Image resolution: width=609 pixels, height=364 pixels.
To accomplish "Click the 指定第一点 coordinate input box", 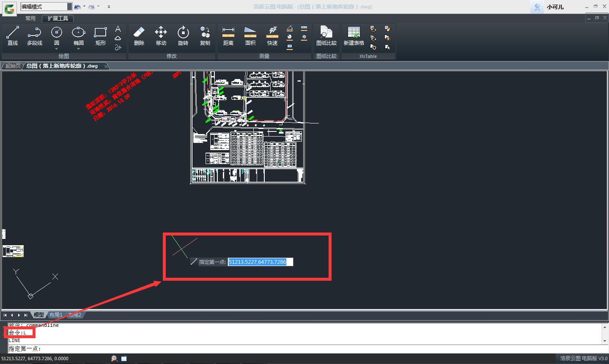I will [261, 262].
